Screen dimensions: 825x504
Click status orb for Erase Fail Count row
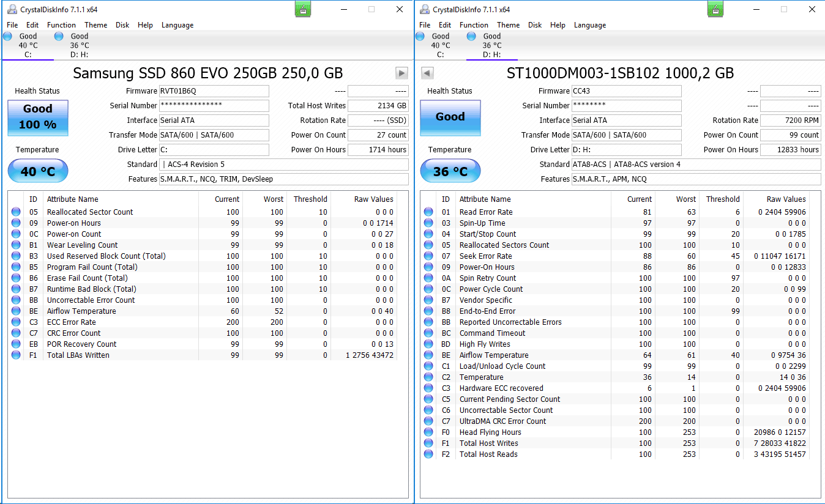[x=16, y=278]
